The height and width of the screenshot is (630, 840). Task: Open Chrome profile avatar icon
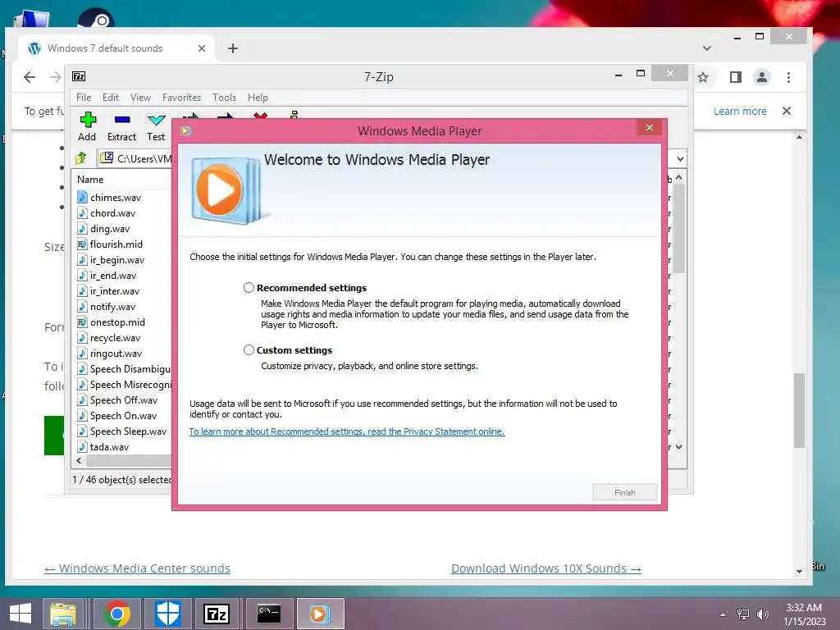762,78
